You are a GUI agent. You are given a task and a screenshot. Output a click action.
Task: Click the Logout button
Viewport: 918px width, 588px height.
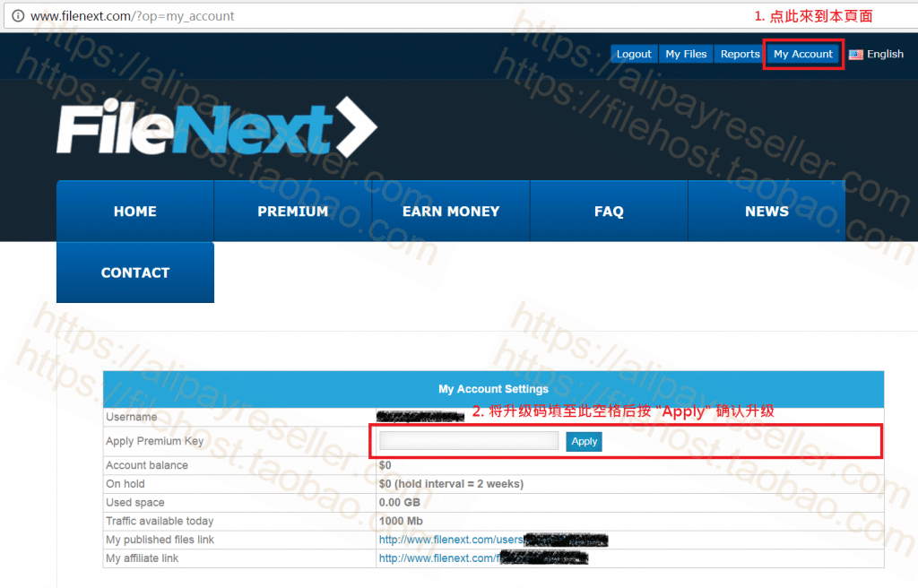(634, 54)
